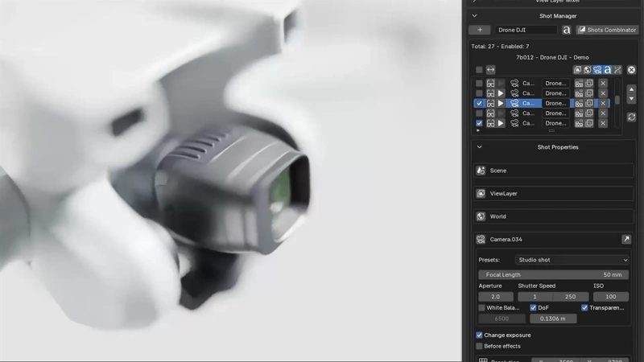Viewport: 644px width, 362px height.
Task: Click the camera icon beside Camera.034
Action: click(x=481, y=239)
